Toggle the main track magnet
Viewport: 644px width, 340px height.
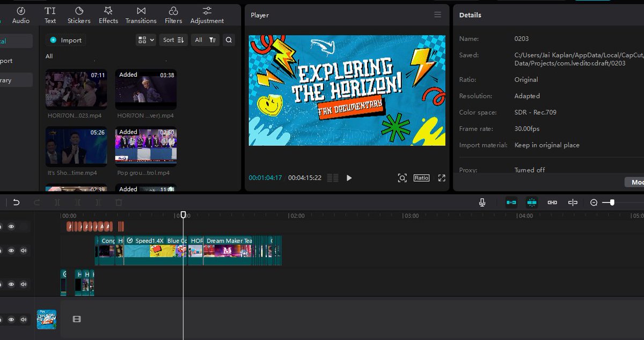pyautogui.click(x=511, y=202)
